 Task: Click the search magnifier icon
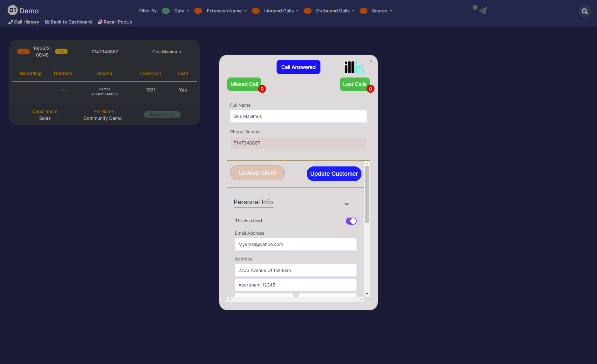584,11
